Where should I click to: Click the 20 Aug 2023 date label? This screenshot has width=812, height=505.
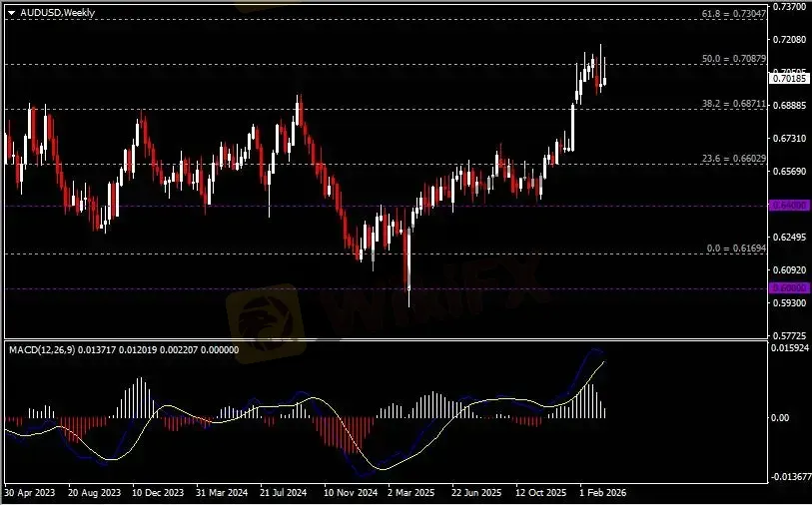click(94, 493)
